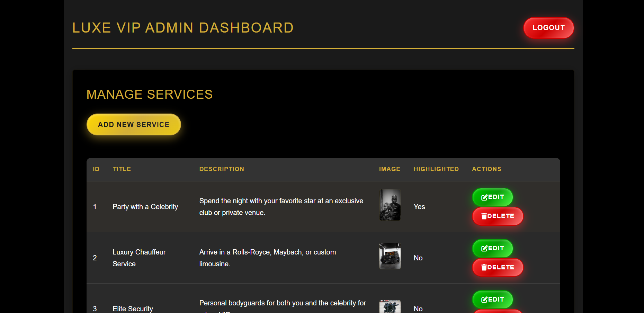Click the trash icon on Luxury Chauffeur Service's Delete button
The image size is (644, 313).
pos(484,267)
